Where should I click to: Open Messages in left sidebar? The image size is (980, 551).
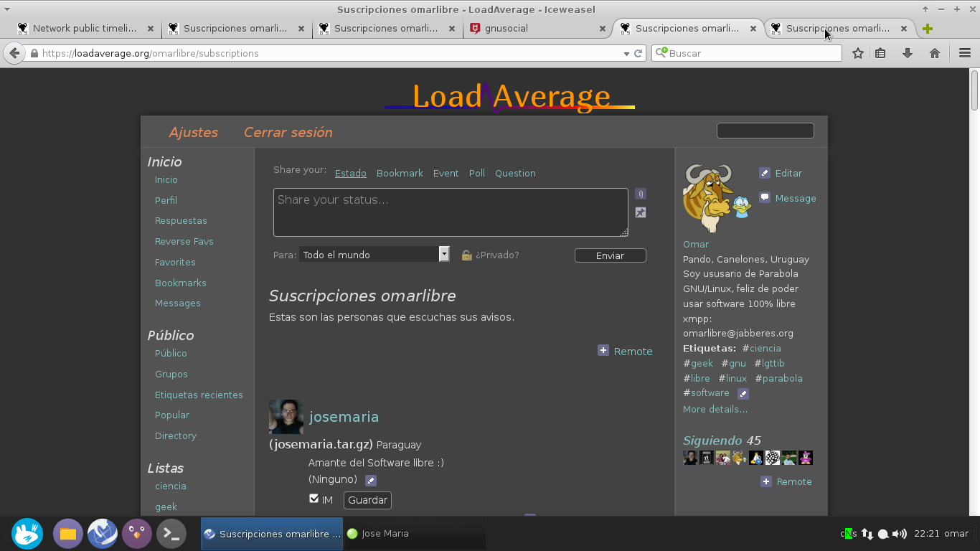(x=178, y=303)
